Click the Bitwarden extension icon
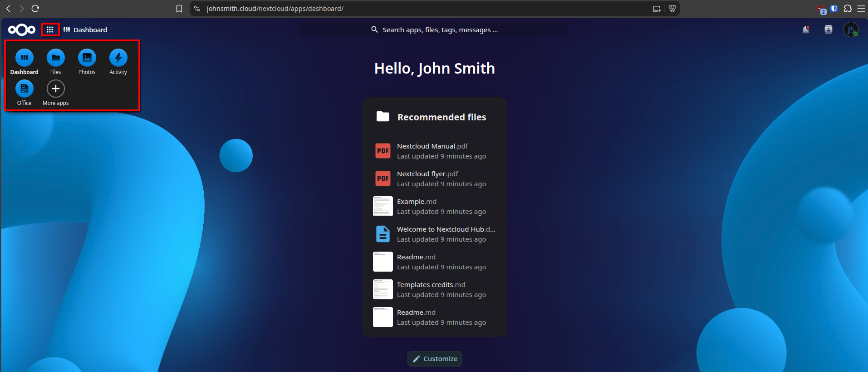 pyautogui.click(x=834, y=9)
